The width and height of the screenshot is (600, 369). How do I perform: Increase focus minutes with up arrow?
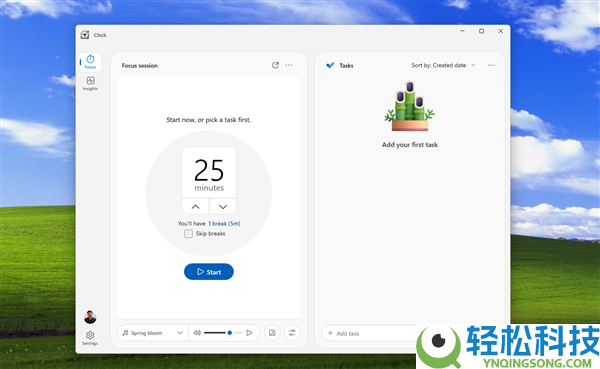point(196,207)
